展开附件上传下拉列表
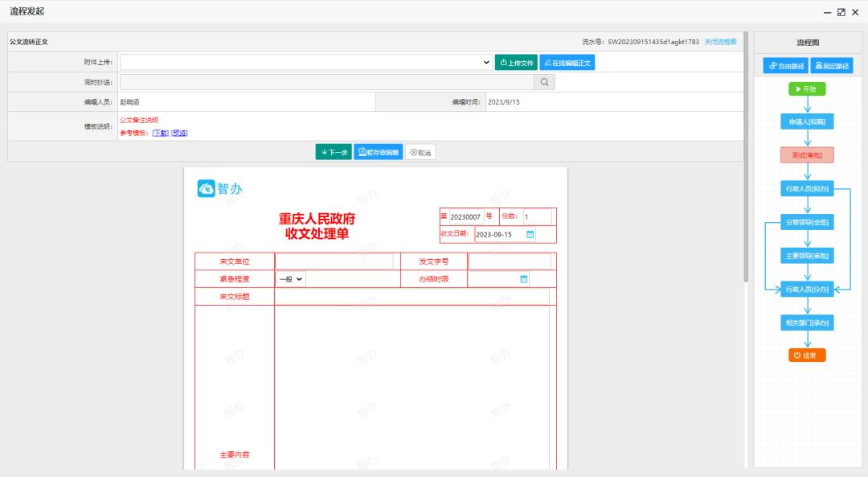Screen dimensions: 868x477 [485, 61]
